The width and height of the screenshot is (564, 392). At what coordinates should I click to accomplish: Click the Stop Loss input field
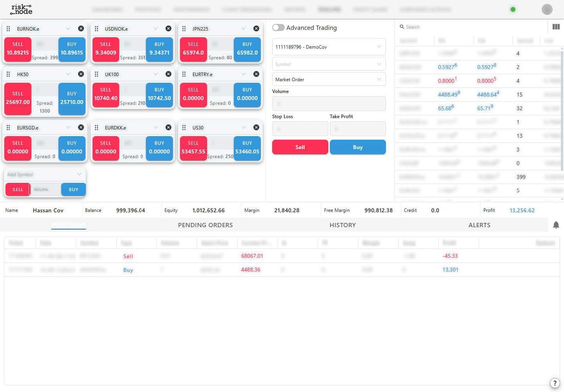click(x=300, y=129)
